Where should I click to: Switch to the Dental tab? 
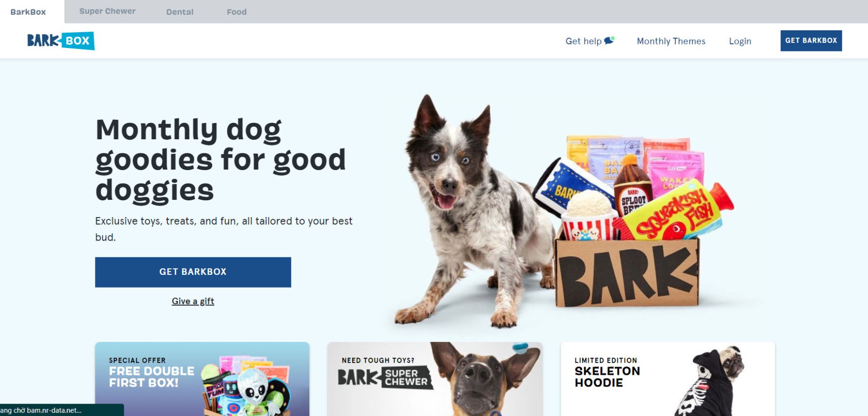coord(179,12)
